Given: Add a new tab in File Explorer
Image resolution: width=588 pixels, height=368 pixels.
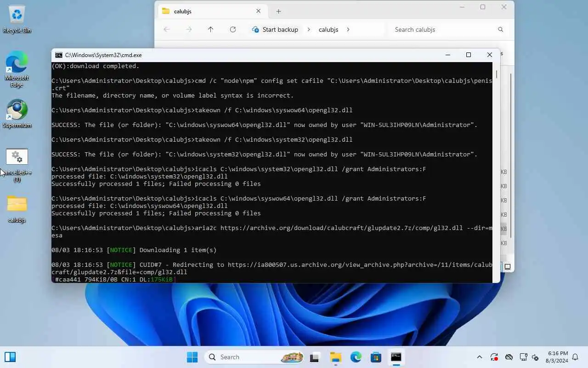Looking at the screenshot, I should tap(278, 11).
